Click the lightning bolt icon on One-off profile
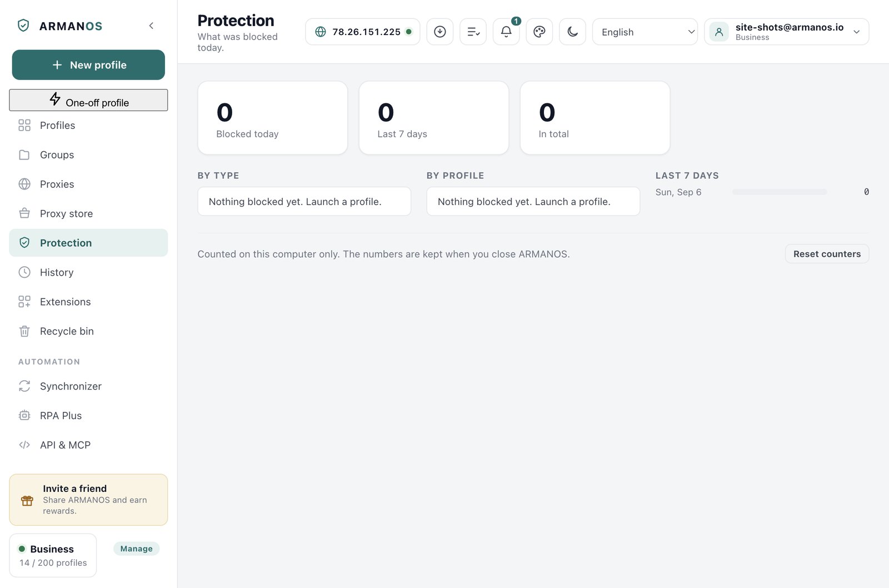Screen dimensions: 889x588 [x=55, y=99]
